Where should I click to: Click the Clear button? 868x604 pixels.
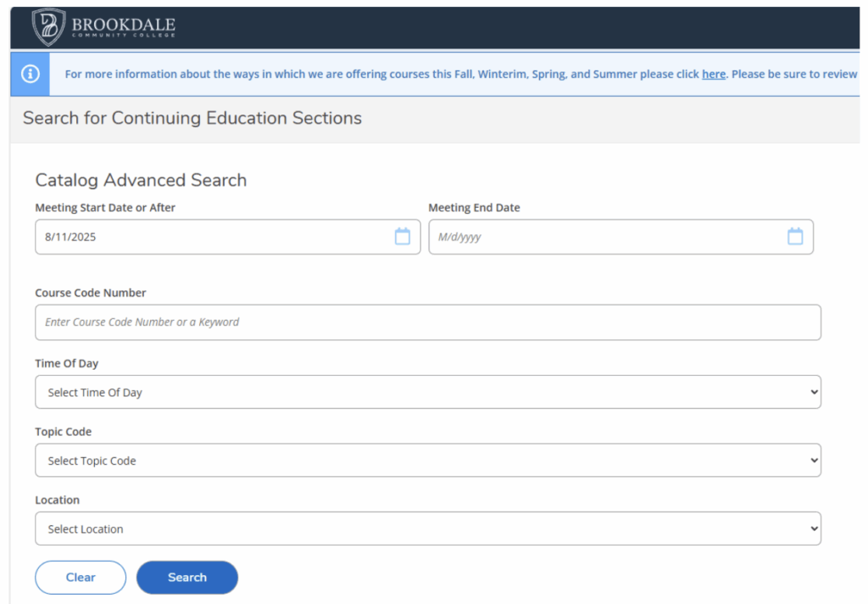[x=81, y=578]
